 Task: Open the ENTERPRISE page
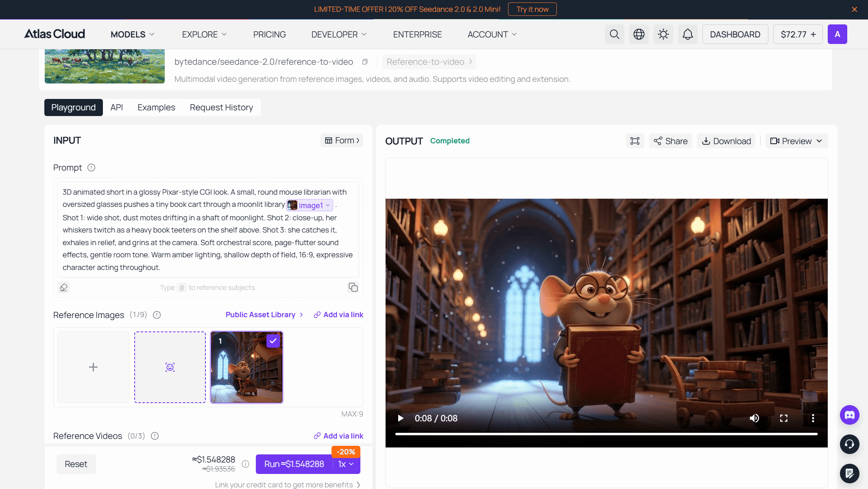click(417, 35)
